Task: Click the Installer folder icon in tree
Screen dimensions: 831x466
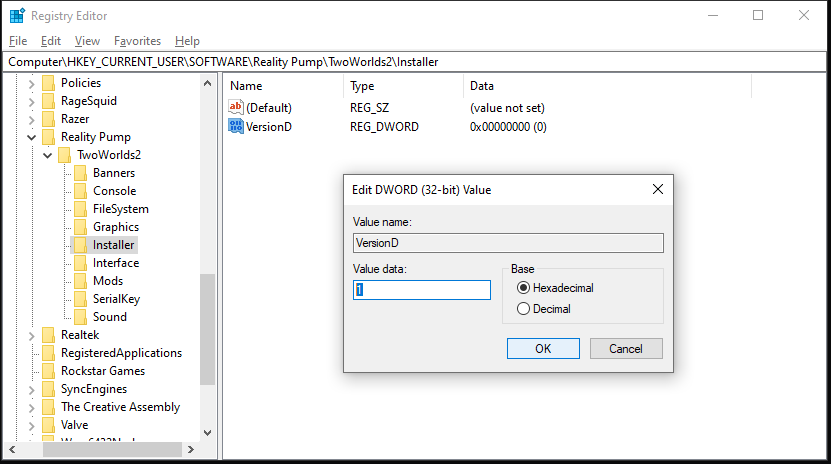Action: coord(80,245)
